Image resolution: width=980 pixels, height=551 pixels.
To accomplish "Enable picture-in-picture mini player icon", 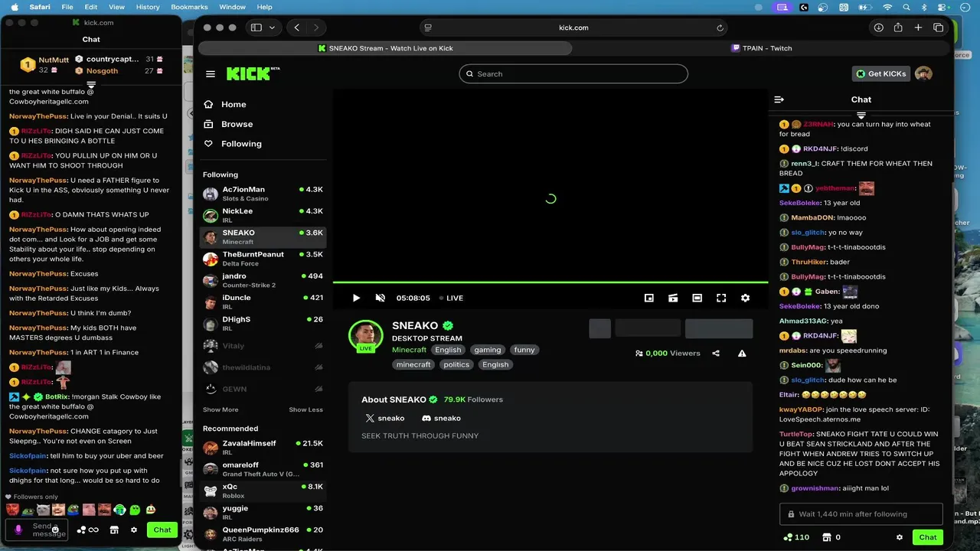I will [649, 298].
